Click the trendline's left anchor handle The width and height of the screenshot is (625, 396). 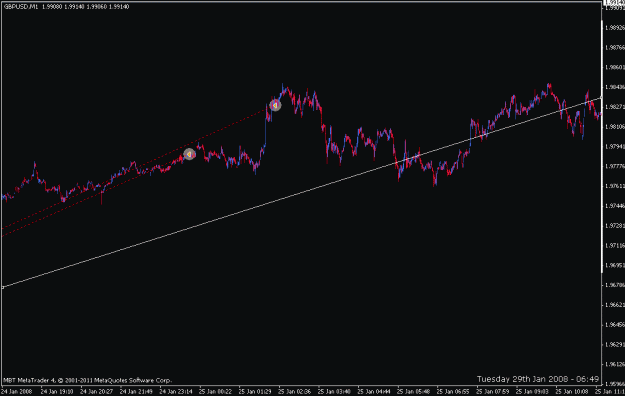[2, 287]
